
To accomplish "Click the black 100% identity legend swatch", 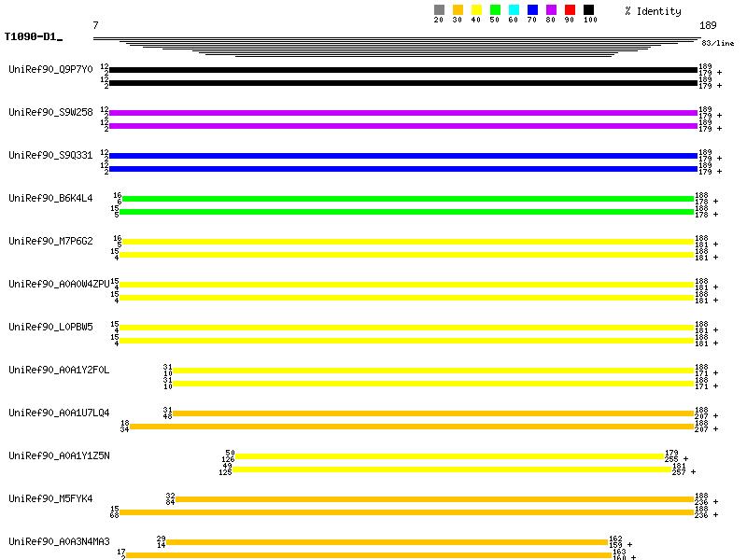I will pos(588,10).
